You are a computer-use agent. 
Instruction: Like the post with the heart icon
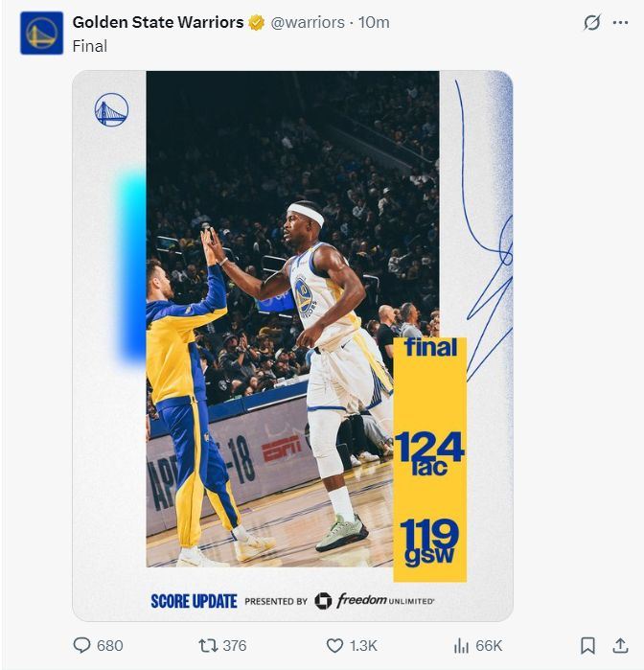click(x=334, y=645)
